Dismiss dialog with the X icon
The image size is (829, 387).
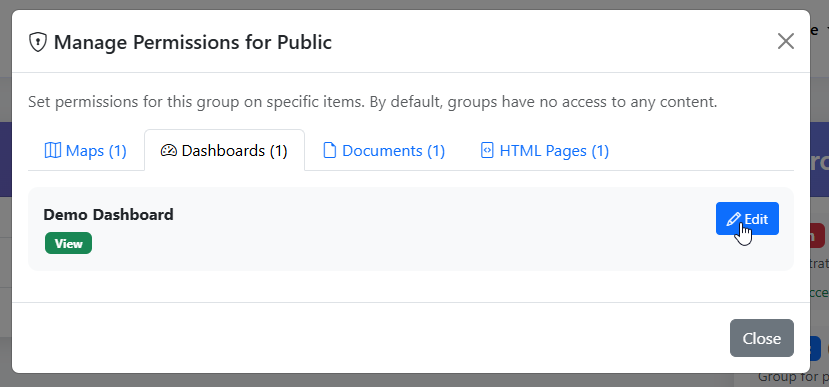786,41
